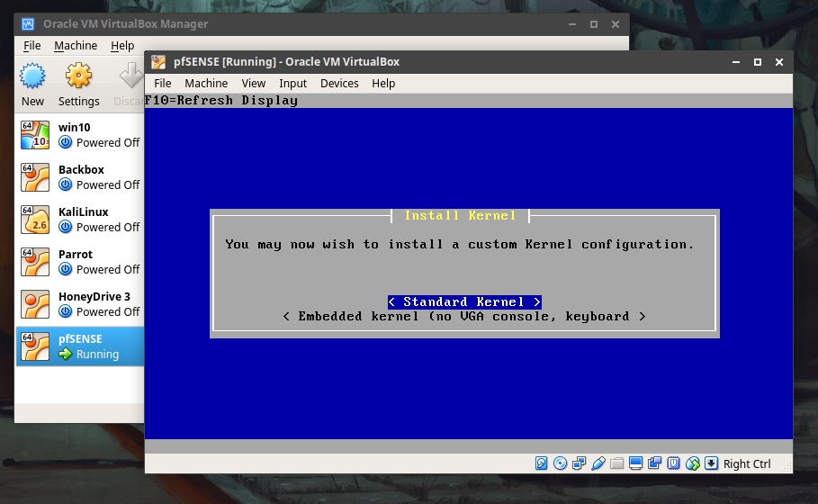Select the KaliLinux virtual machine entry

(80, 220)
